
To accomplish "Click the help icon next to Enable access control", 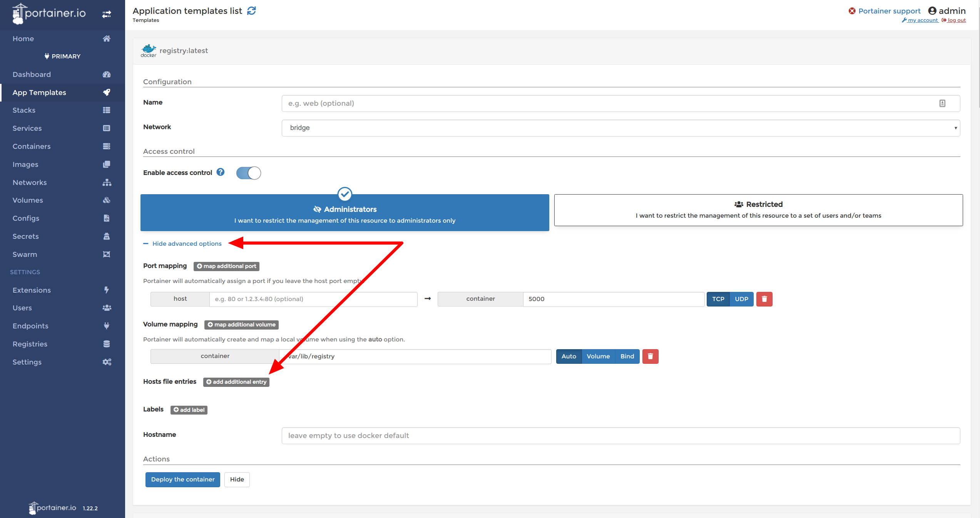I will click(x=220, y=172).
